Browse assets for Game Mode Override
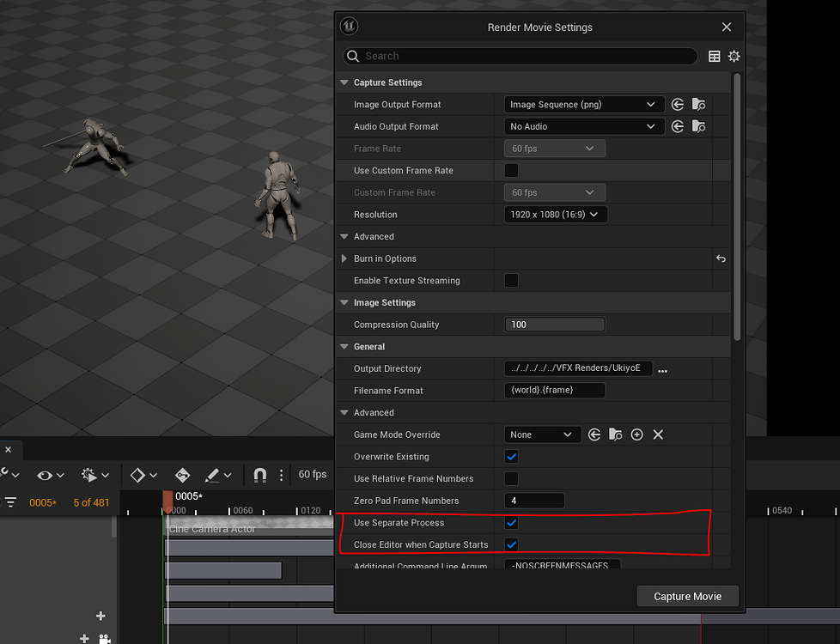Screen dimensions: 840x644 (616, 434)
